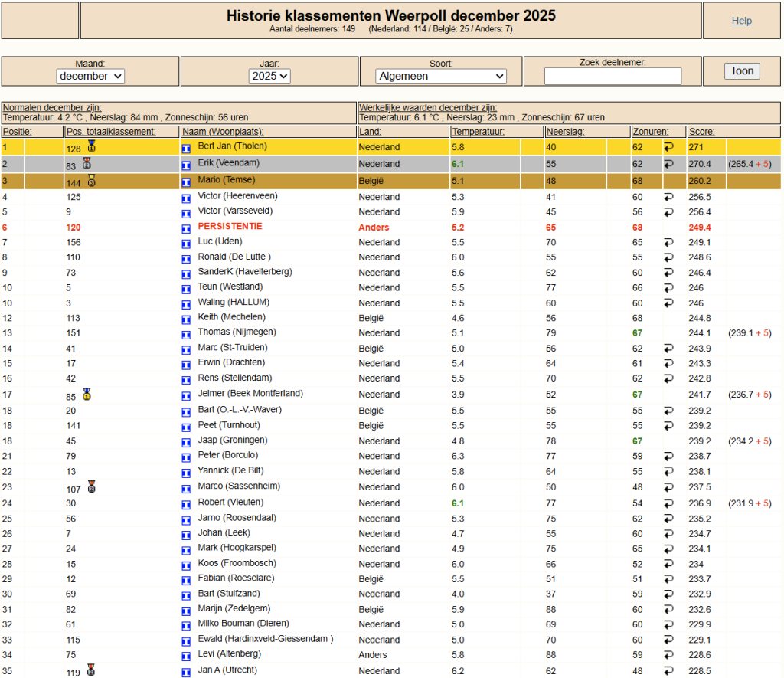Click the Zoek deelnemer search field
784x678 pixels.
[612, 76]
